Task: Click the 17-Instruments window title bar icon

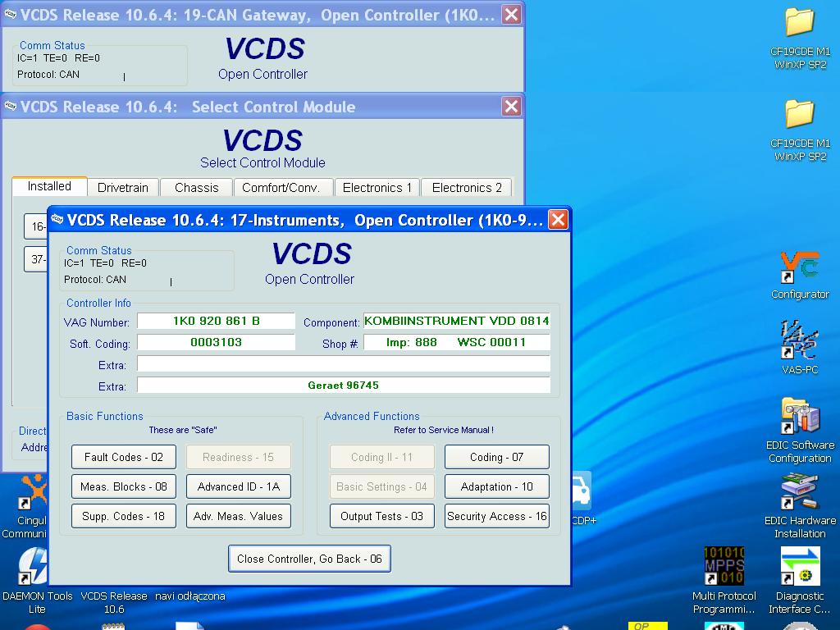Action: (x=57, y=219)
